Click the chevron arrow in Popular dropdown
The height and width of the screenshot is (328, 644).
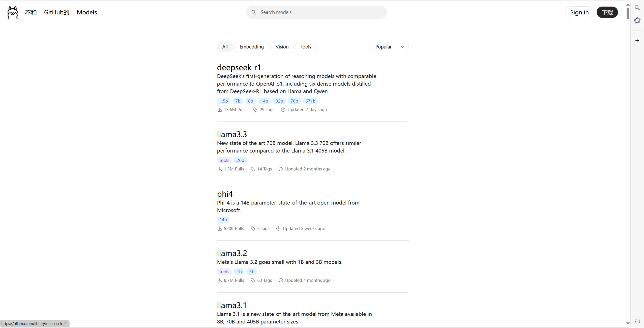pyautogui.click(x=402, y=47)
